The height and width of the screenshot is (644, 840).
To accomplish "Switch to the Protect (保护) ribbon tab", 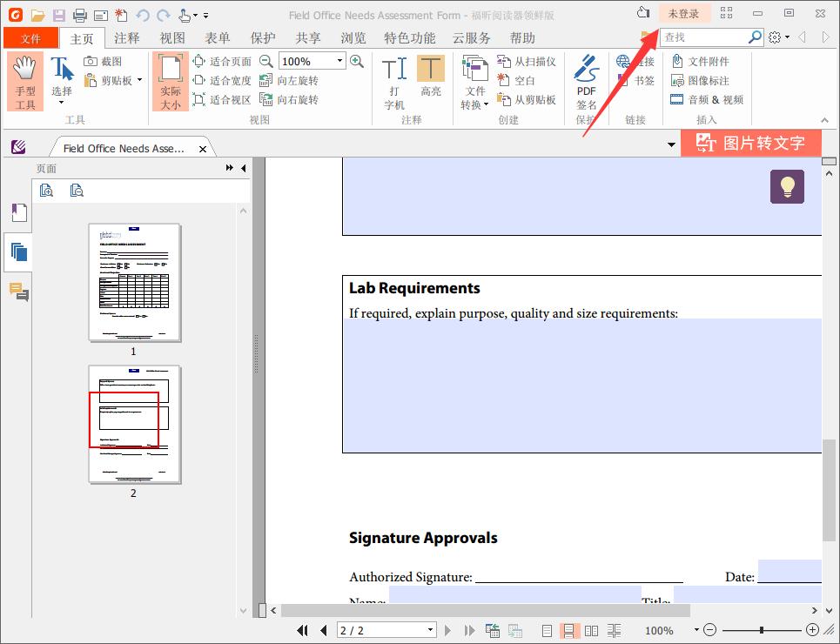I will click(262, 38).
